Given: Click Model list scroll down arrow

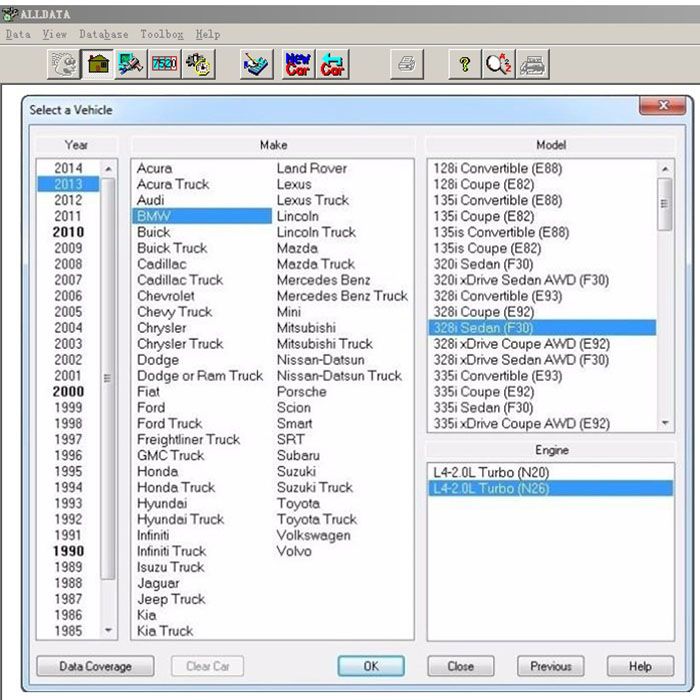Looking at the screenshot, I should 665,422.
